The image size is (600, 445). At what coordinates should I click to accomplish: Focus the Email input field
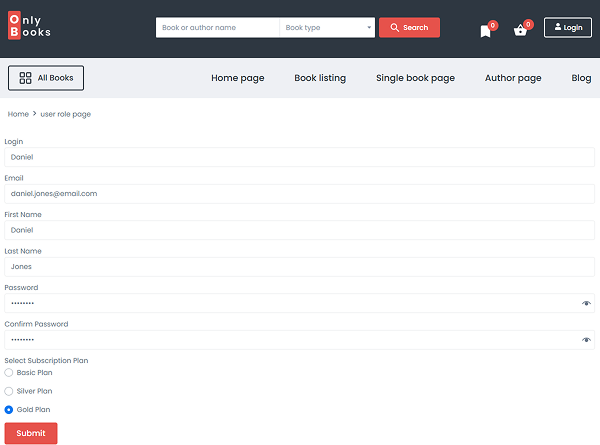[299, 193]
